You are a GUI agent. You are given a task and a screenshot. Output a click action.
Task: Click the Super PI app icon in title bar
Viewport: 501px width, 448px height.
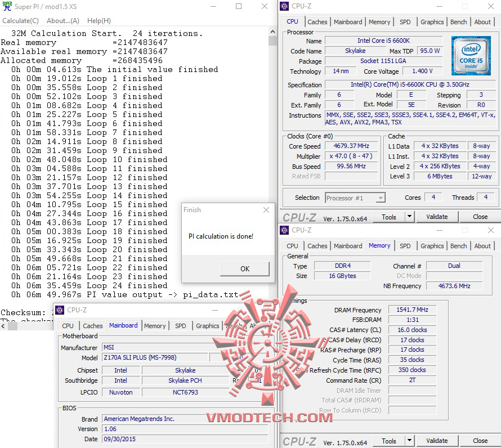pos(7,6)
